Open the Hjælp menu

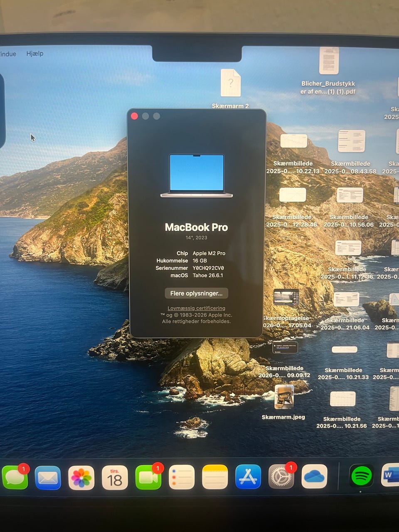tap(35, 54)
